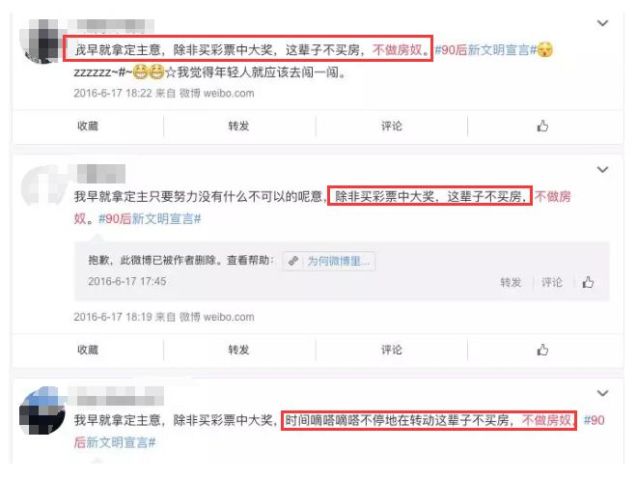Like the deleted reposted Weibo

[x=588, y=282]
